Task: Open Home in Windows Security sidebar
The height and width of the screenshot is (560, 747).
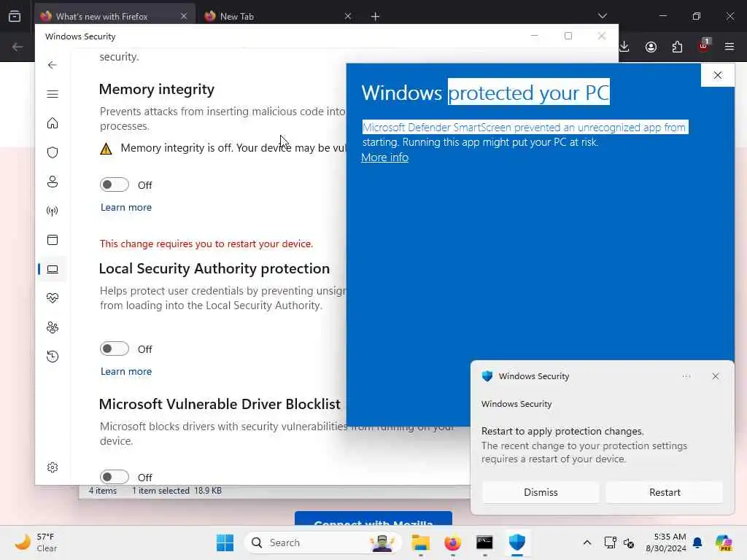Action: [x=53, y=123]
